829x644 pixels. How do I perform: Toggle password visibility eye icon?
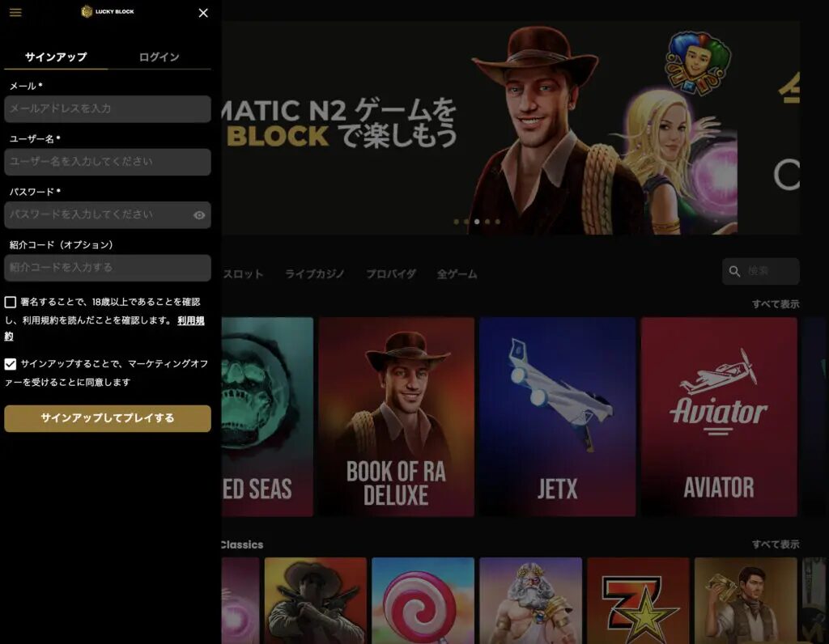[199, 215]
